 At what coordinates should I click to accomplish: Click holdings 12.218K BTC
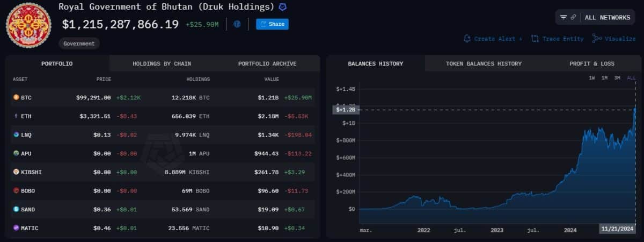click(191, 97)
